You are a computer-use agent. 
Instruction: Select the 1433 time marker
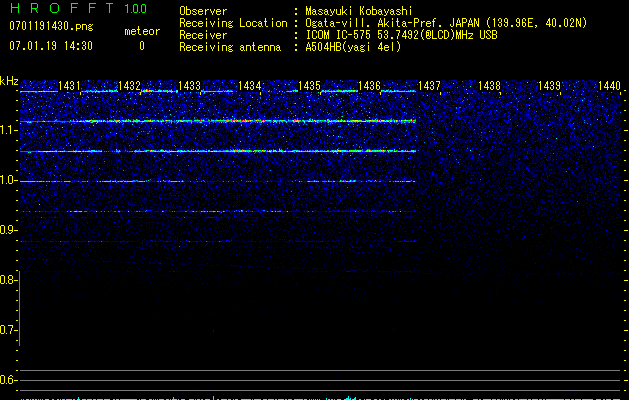190,87
